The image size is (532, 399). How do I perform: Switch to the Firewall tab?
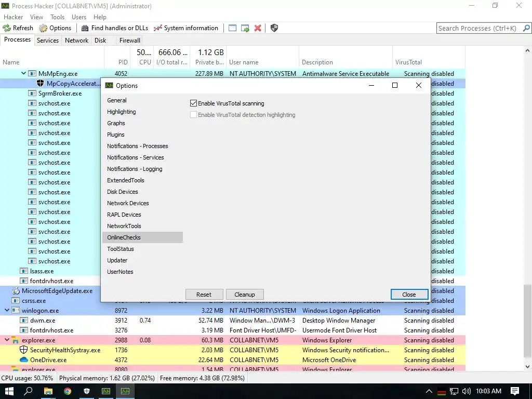coord(129,41)
